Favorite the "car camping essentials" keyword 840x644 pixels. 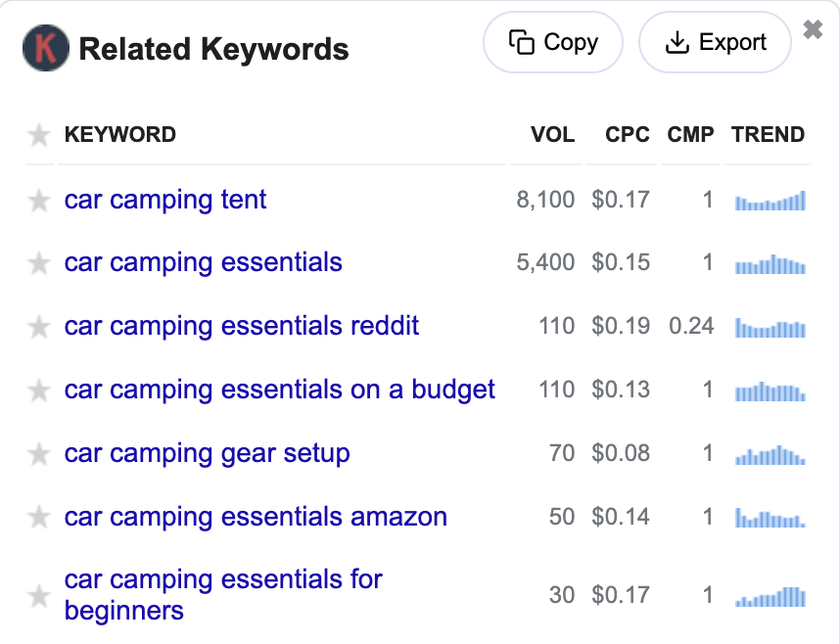[39, 263]
